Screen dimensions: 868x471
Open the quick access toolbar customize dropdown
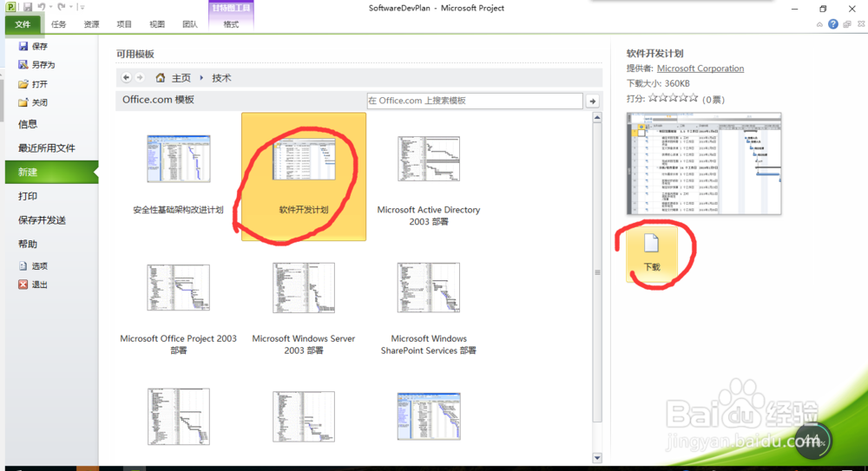pyautogui.click(x=82, y=7)
